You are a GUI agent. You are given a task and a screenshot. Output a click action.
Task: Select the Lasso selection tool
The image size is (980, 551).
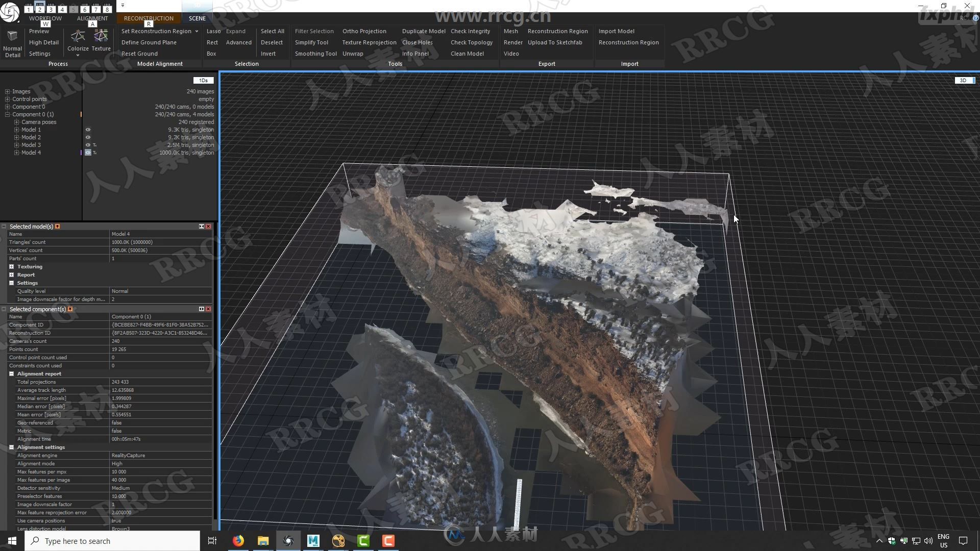pos(213,32)
